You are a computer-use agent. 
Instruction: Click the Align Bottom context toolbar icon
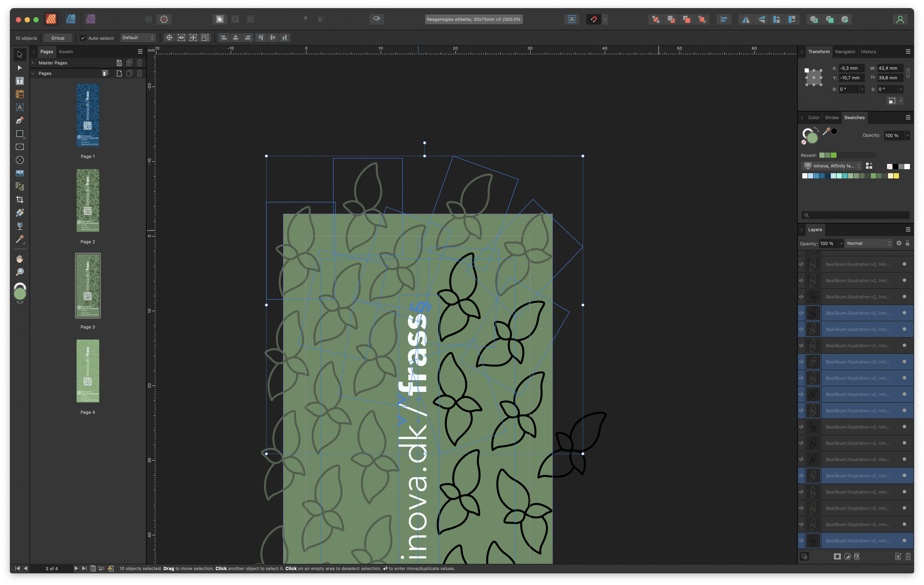coord(285,38)
